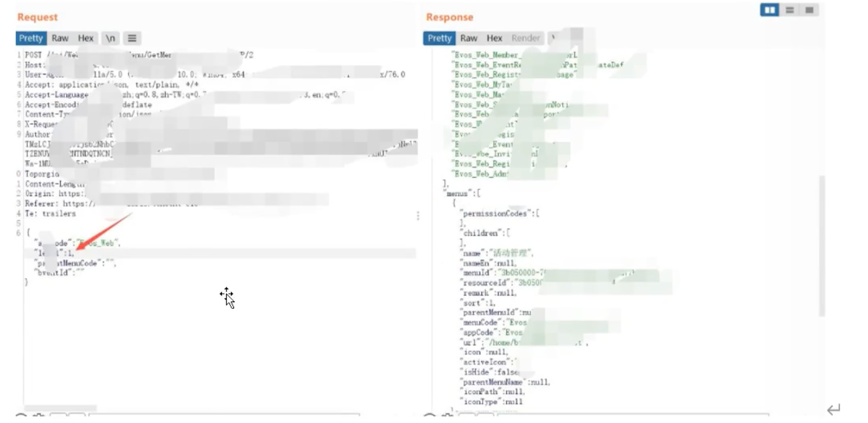Image resolution: width=868 pixels, height=423 pixels.
Task: Open the Request hamburger options menu
Action: click(132, 39)
